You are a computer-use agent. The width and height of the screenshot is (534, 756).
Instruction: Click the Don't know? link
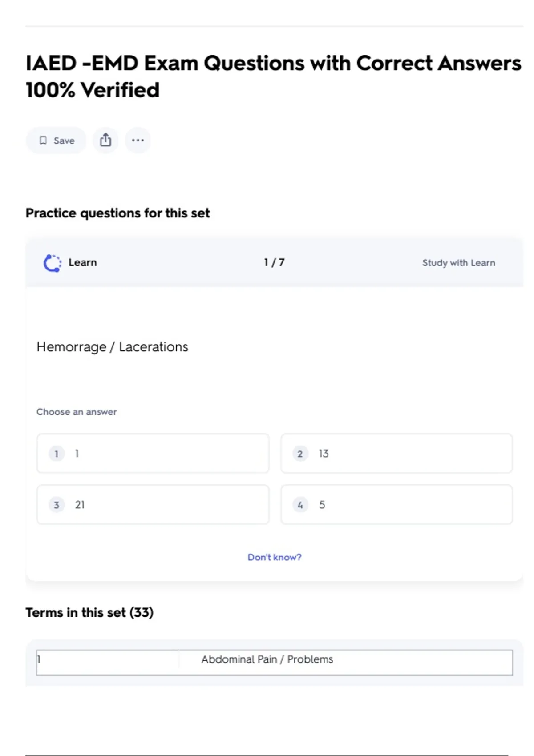pos(275,557)
